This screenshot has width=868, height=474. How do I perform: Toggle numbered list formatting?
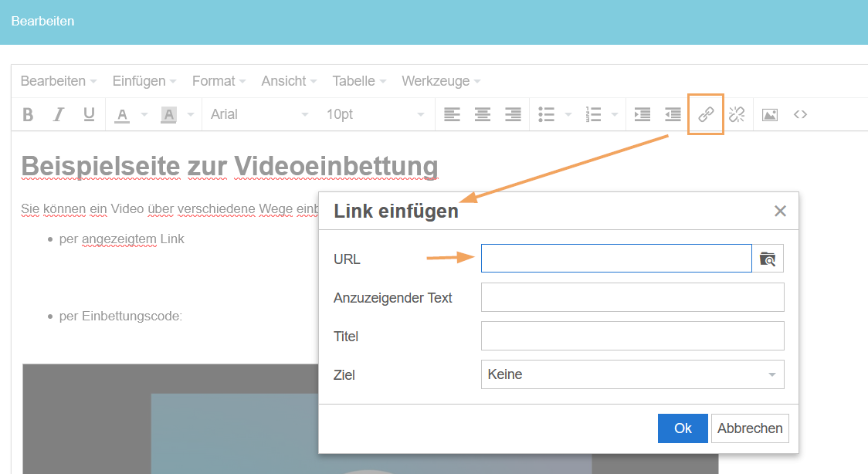click(x=593, y=114)
